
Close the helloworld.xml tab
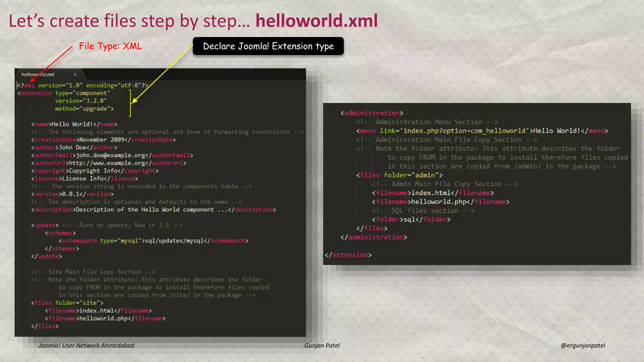(x=75, y=74)
